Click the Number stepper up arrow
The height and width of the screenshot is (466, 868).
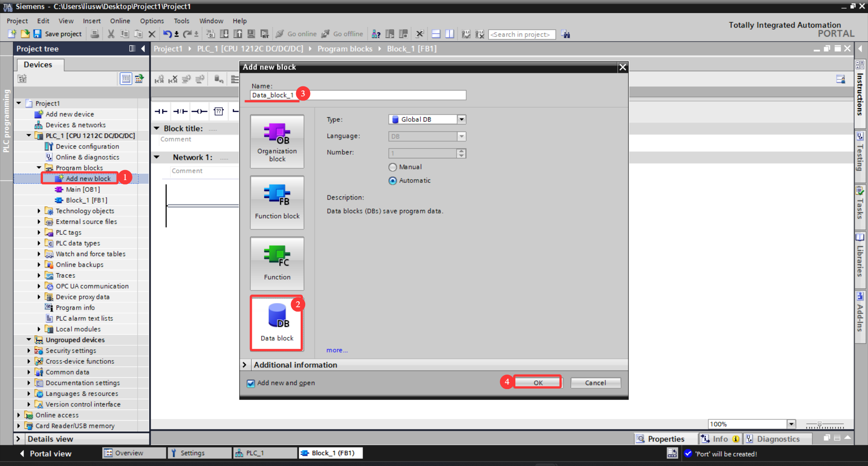click(x=461, y=151)
